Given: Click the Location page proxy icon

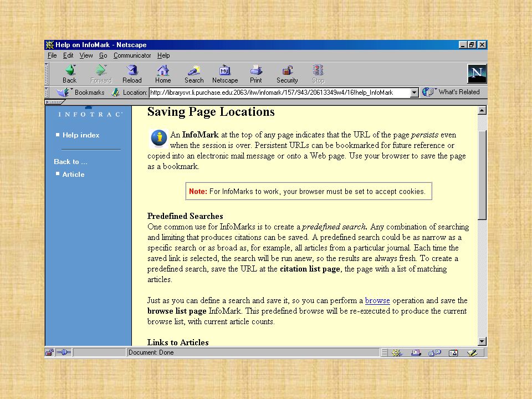Looking at the screenshot, I should coord(116,93).
